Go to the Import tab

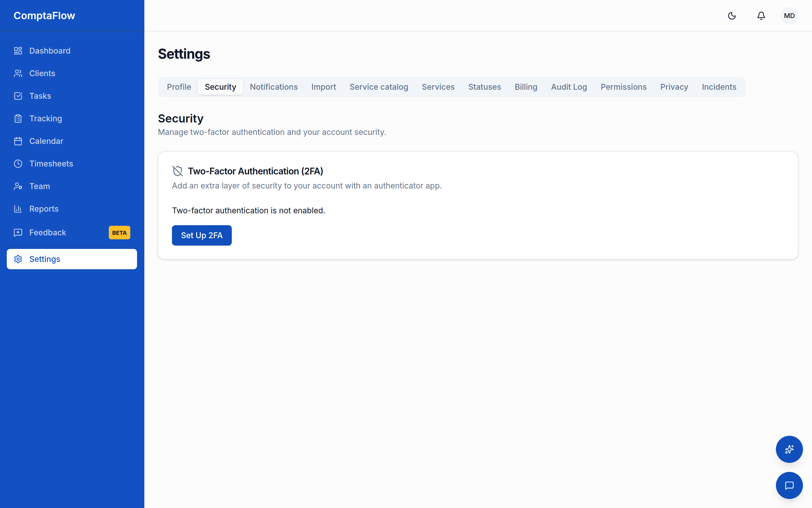point(323,87)
